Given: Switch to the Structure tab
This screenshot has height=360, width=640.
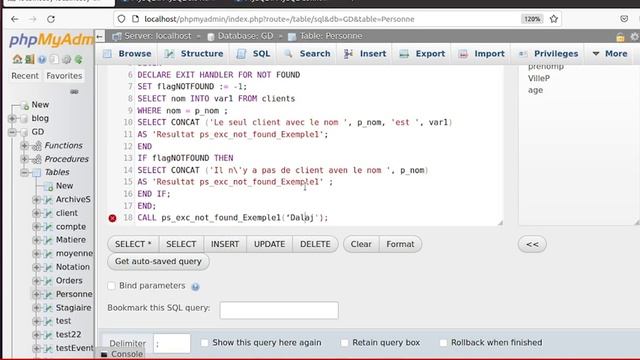Looking at the screenshot, I should [194, 54].
